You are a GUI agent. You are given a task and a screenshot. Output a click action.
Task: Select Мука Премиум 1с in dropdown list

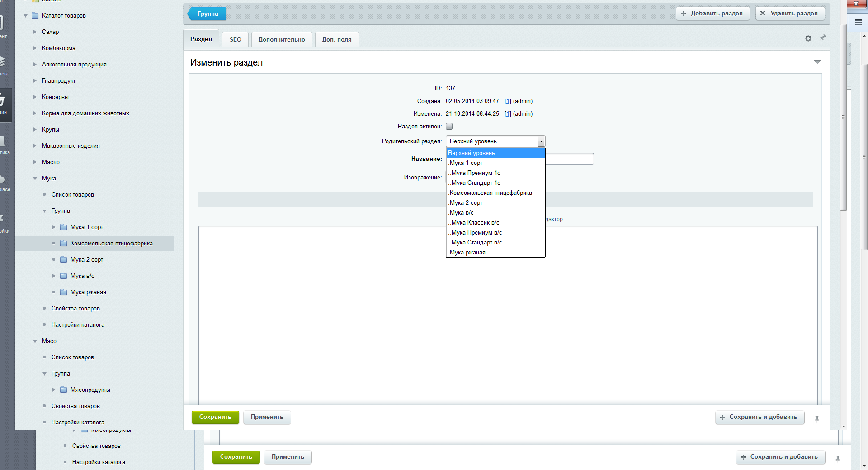pos(476,173)
